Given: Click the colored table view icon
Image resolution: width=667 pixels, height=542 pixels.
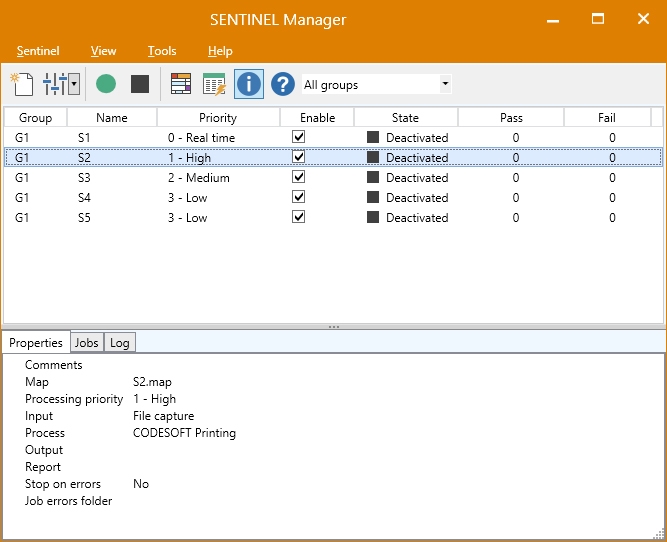Looking at the screenshot, I should [180, 84].
